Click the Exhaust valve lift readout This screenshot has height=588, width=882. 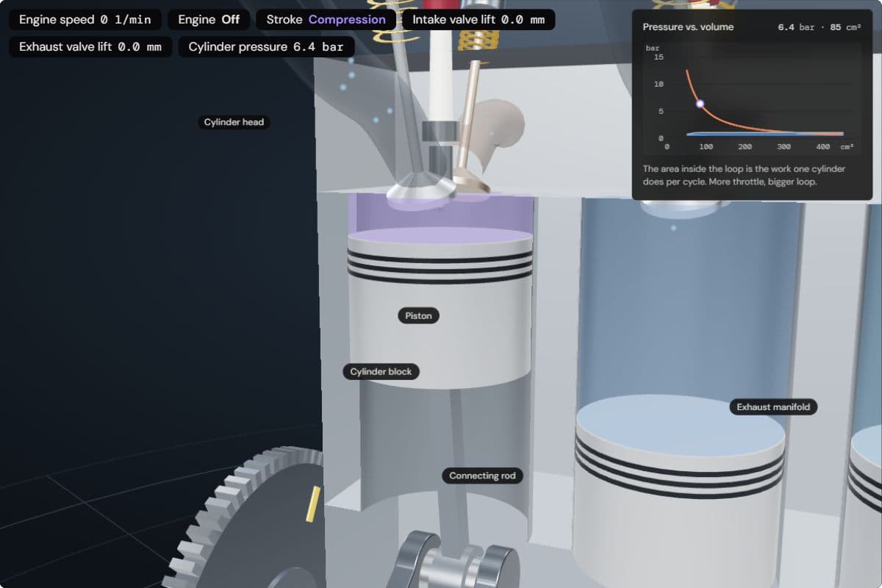90,47
